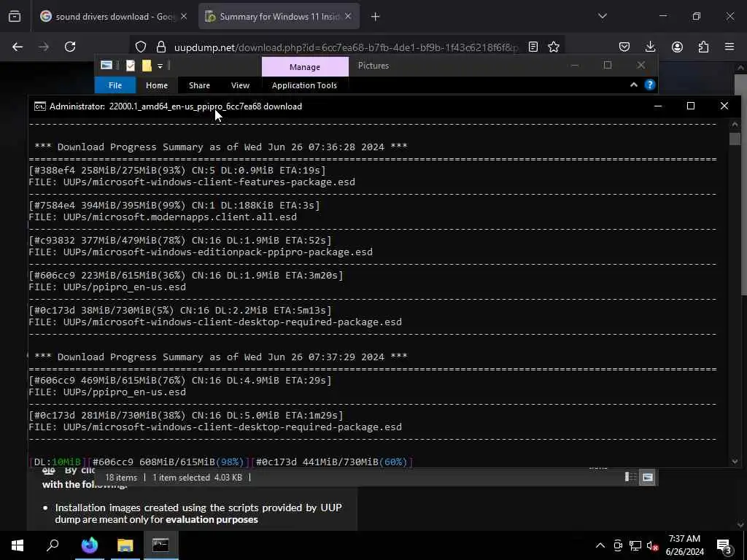Viewport: 747px width, 560px height.
Task: Open the Firefox extensions menu
Action: pos(703,47)
